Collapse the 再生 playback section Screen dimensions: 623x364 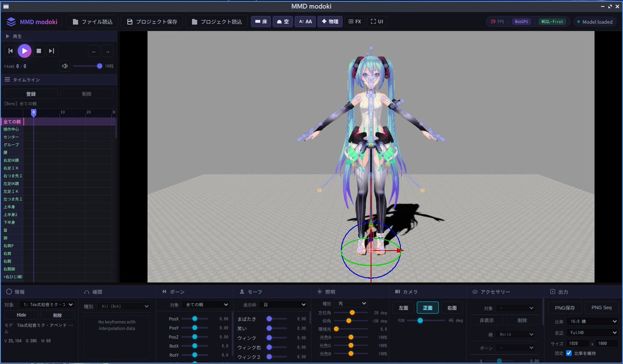pyautogui.click(x=8, y=36)
